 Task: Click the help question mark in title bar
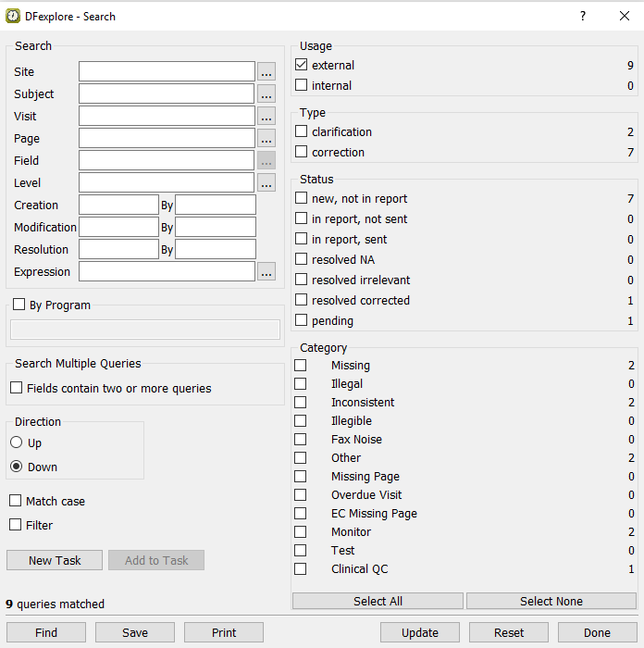(x=583, y=16)
